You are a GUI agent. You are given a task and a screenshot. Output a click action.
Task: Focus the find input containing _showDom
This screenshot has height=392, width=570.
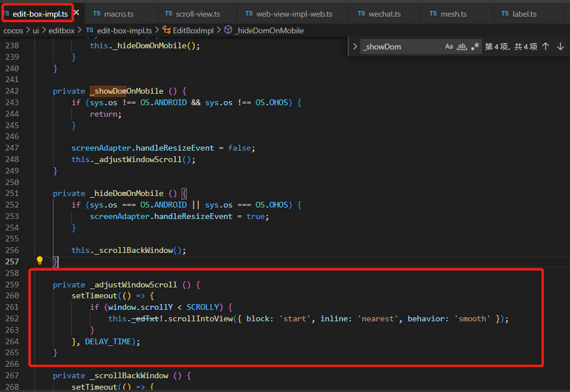point(401,47)
